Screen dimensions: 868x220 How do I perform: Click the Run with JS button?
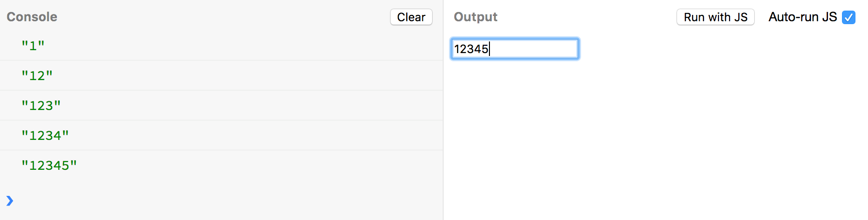[715, 17]
